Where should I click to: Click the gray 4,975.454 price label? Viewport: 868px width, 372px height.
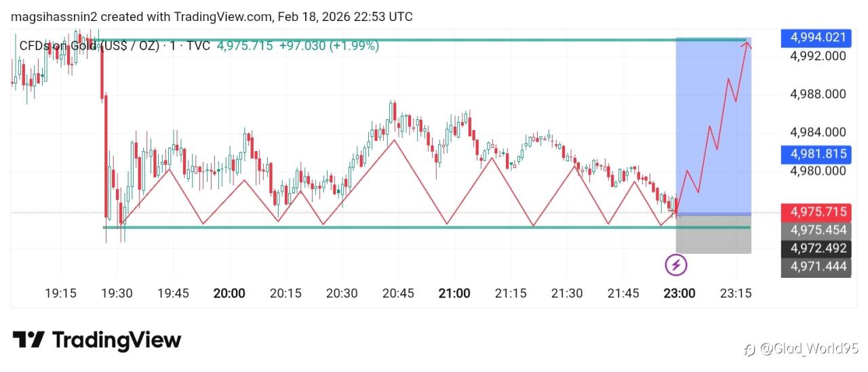point(814,230)
